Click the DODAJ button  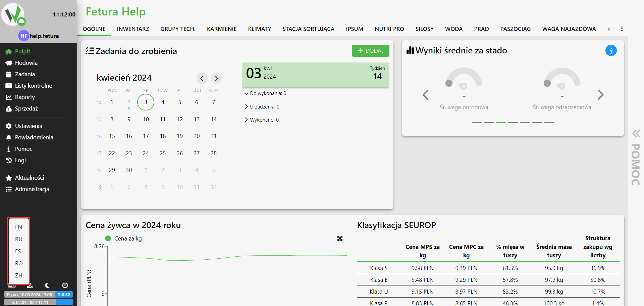click(x=370, y=51)
